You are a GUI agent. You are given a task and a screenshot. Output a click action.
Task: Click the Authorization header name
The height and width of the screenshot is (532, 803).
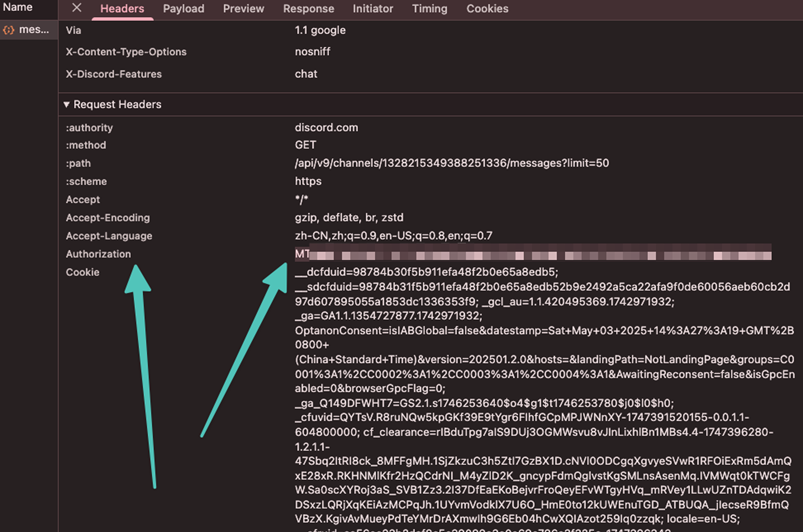coord(98,254)
